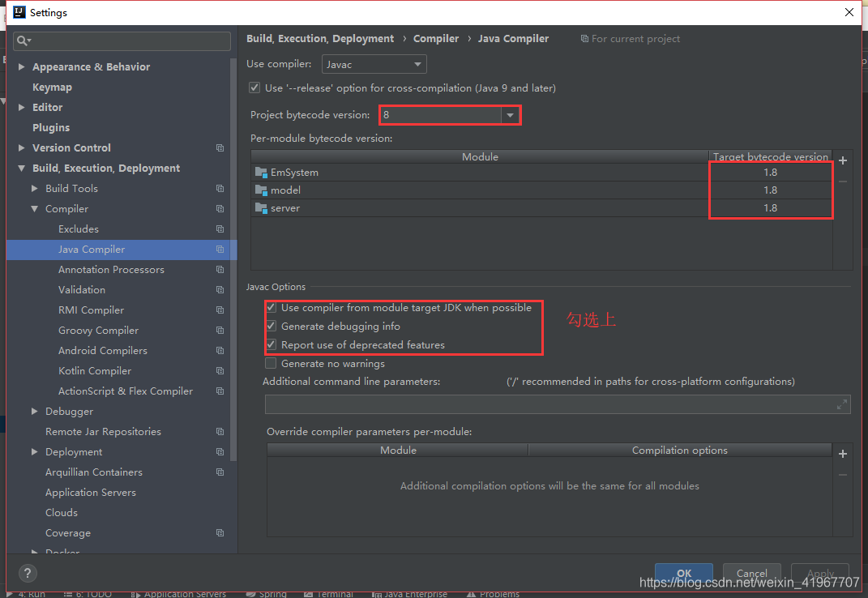Click Compiler in the breadcrumb path
Image resolution: width=868 pixels, height=598 pixels.
(436, 39)
